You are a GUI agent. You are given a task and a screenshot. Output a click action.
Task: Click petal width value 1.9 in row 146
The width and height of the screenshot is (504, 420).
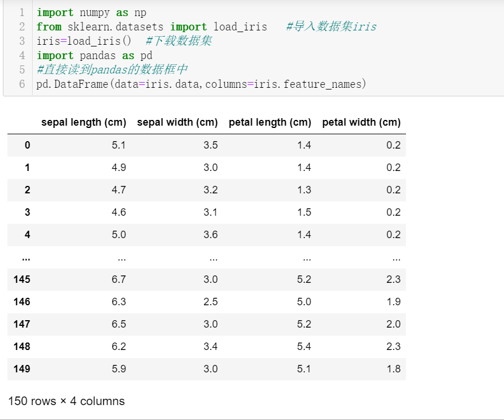[x=393, y=302]
